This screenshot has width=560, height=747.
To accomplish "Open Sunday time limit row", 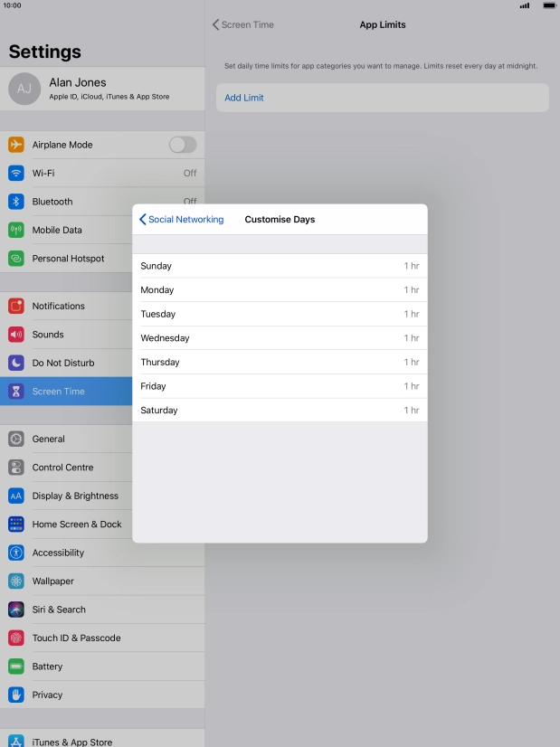I will 280,266.
